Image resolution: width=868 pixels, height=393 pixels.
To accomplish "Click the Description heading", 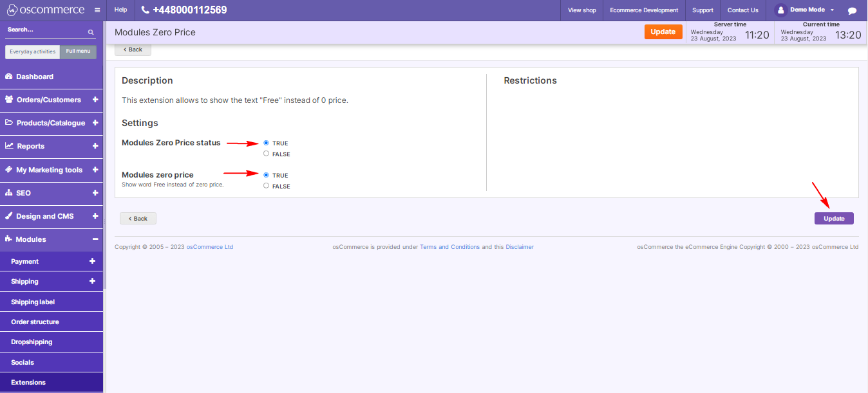I will click(147, 80).
